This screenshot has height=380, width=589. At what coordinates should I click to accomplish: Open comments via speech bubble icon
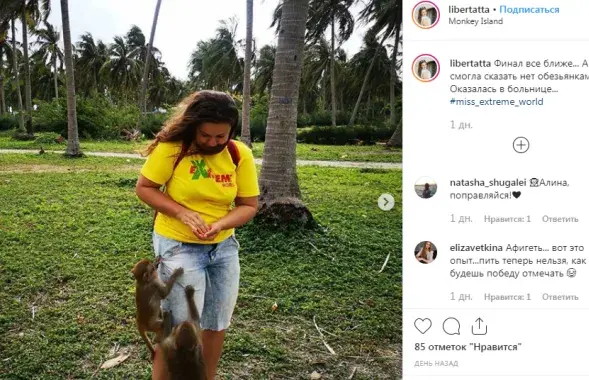pyautogui.click(x=451, y=326)
